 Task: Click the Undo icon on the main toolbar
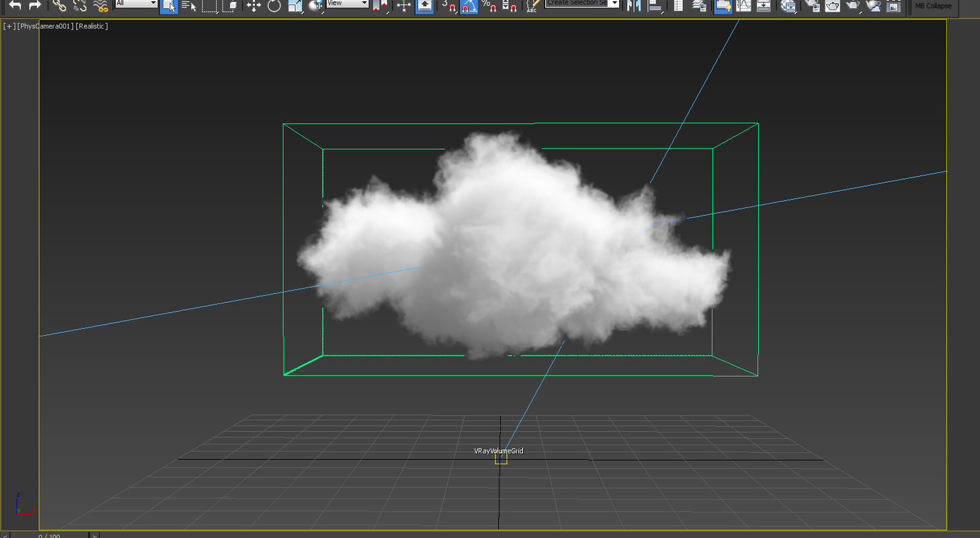click(15, 7)
